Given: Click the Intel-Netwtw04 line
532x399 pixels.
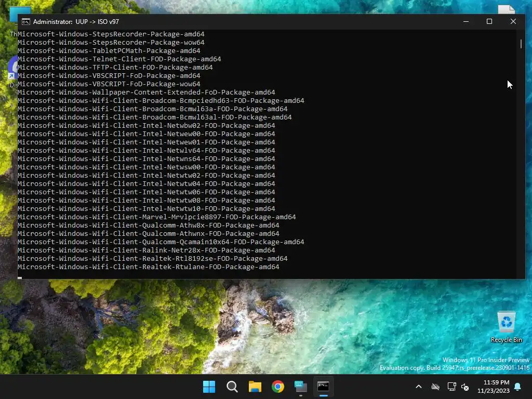Looking at the screenshot, I should 147,183.
